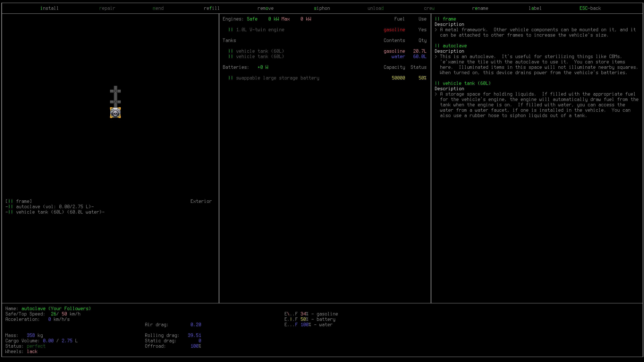
Task: Choose the install command
Action: pos(49,8)
